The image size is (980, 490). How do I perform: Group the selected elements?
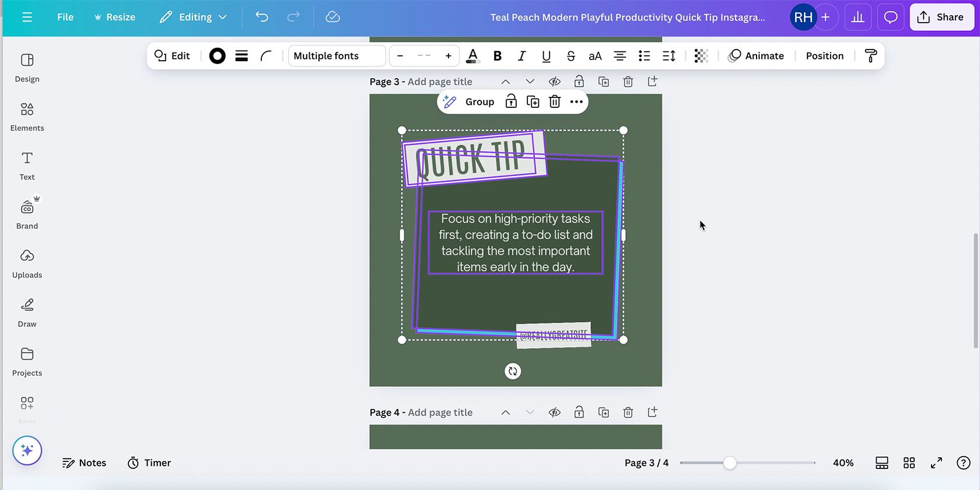tap(480, 102)
